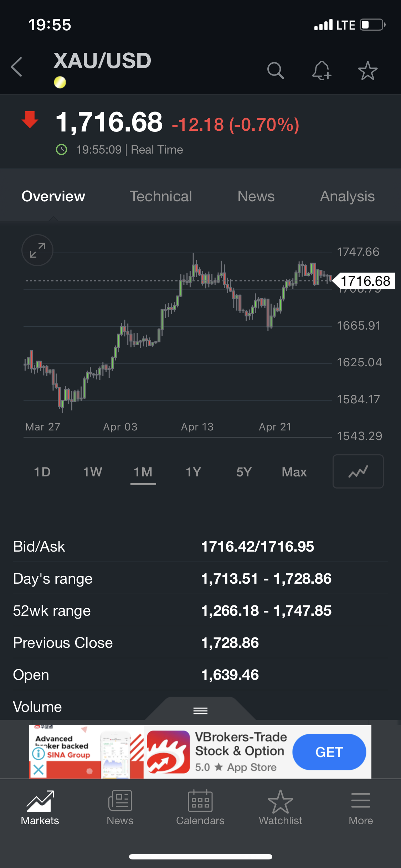This screenshot has width=401, height=868.
Task: Add XAU/USD to watchlist star
Action: coord(367,71)
